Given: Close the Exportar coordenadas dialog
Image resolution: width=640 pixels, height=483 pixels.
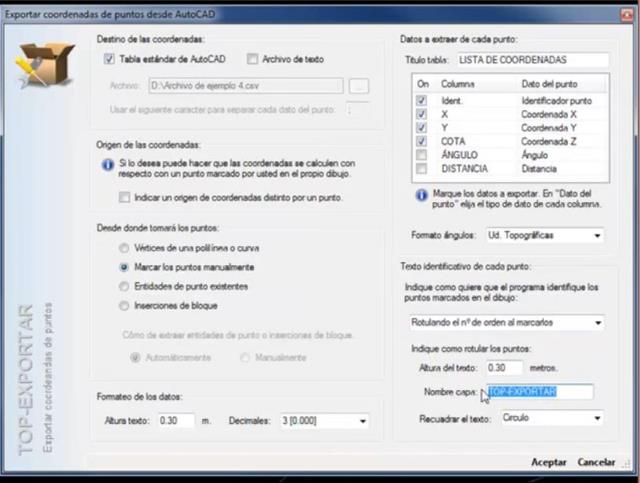Looking at the screenshot, I should (627, 15).
